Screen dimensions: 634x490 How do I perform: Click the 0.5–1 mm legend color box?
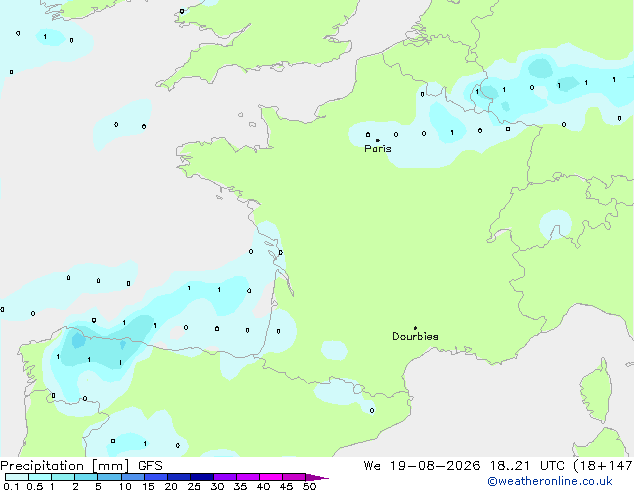(x=40, y=477)
